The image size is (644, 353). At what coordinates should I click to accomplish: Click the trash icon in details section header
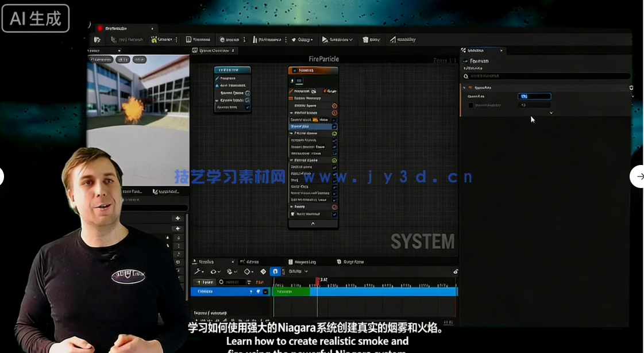631,87
